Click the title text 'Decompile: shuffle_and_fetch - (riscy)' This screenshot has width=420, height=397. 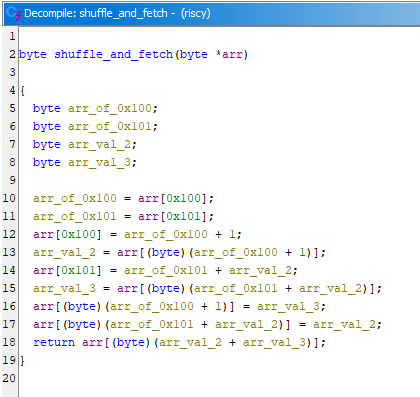click(x=117, y=13)
